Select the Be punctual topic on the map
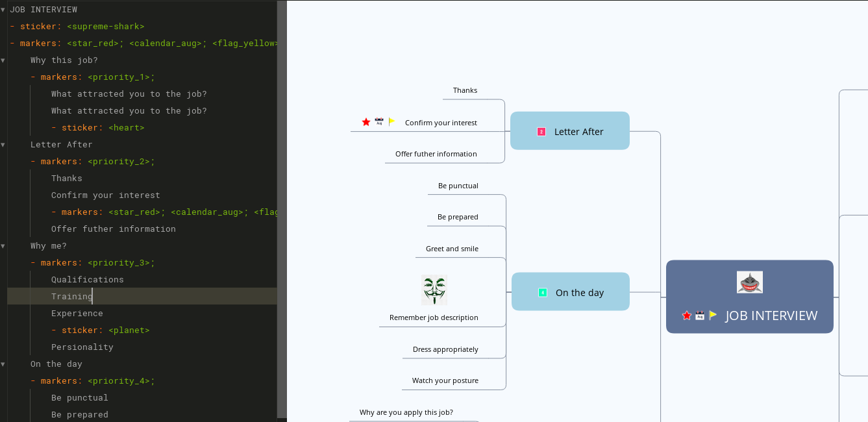 (x=458, y=186)
